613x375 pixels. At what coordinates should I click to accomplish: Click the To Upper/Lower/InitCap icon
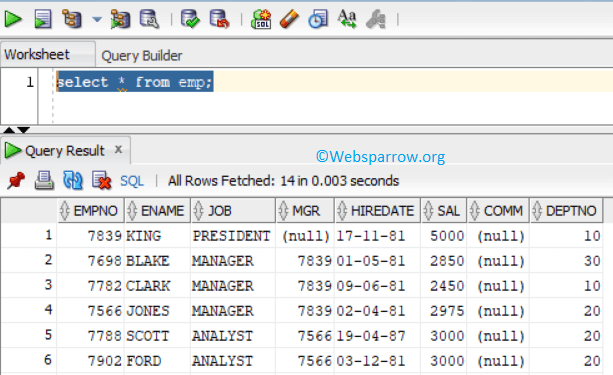point(347,19)
